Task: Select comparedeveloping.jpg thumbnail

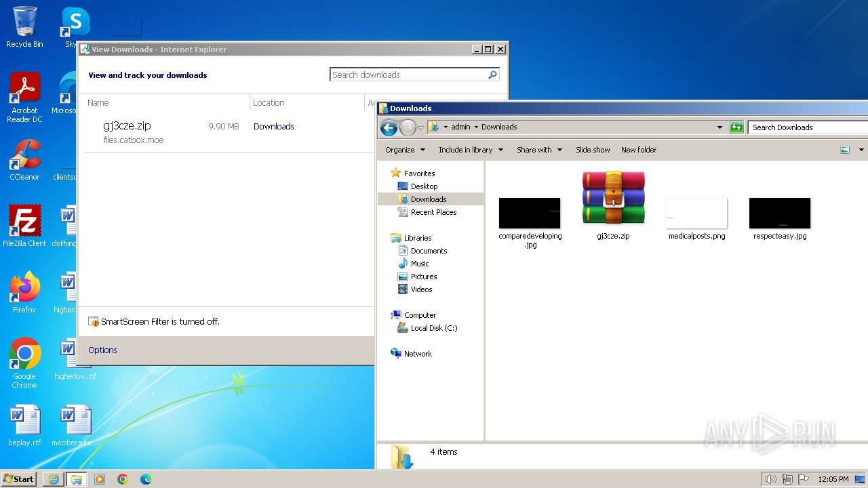Action: [x=530, y=223]
